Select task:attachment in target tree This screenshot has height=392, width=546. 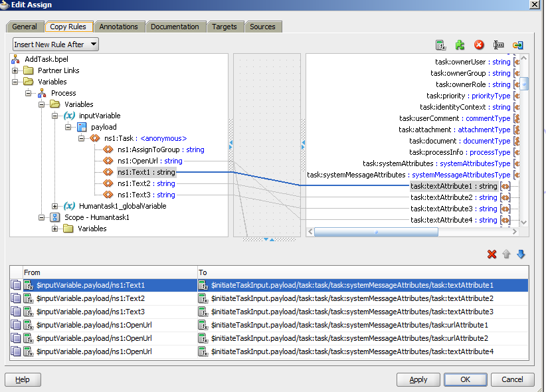coord(454,130)
